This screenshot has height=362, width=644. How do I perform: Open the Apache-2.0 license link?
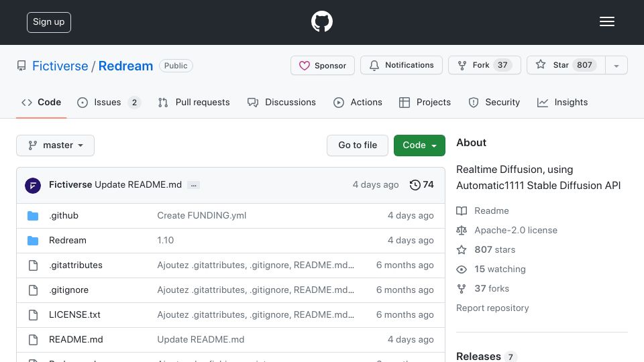516,230
